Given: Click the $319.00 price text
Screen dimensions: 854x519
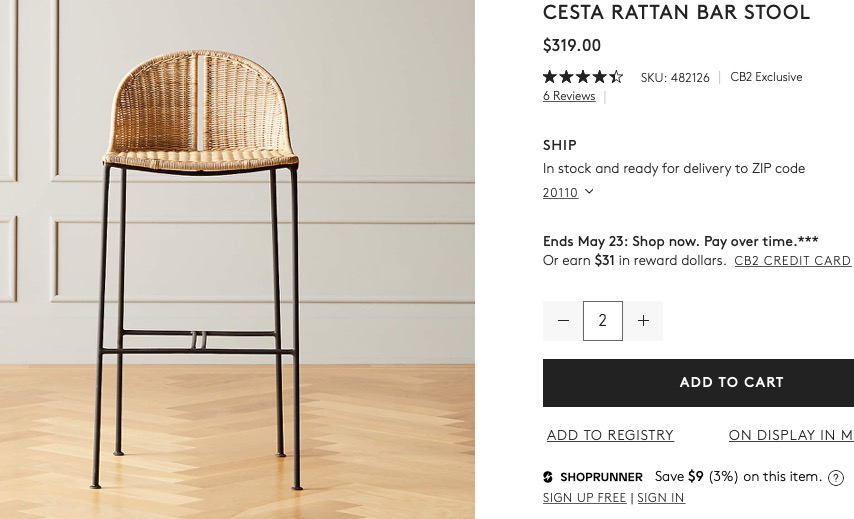Looking at the screenshot, I should coord(572,45).
